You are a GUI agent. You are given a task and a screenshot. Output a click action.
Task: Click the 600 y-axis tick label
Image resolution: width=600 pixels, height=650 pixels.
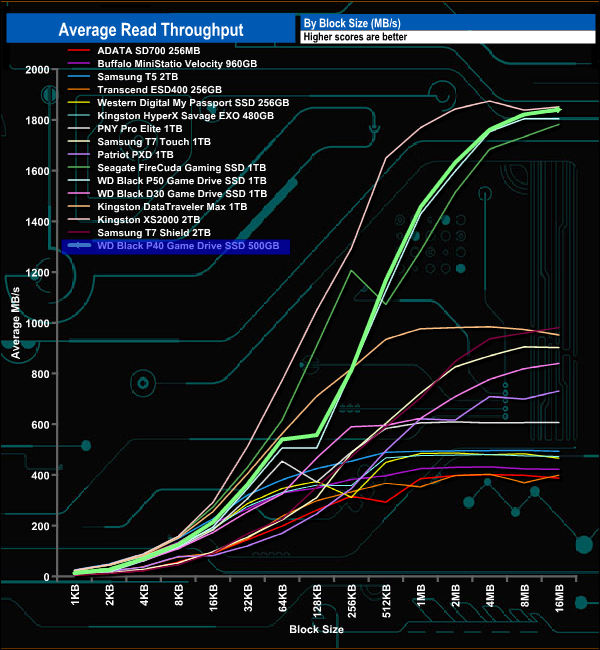click(40, 425)
